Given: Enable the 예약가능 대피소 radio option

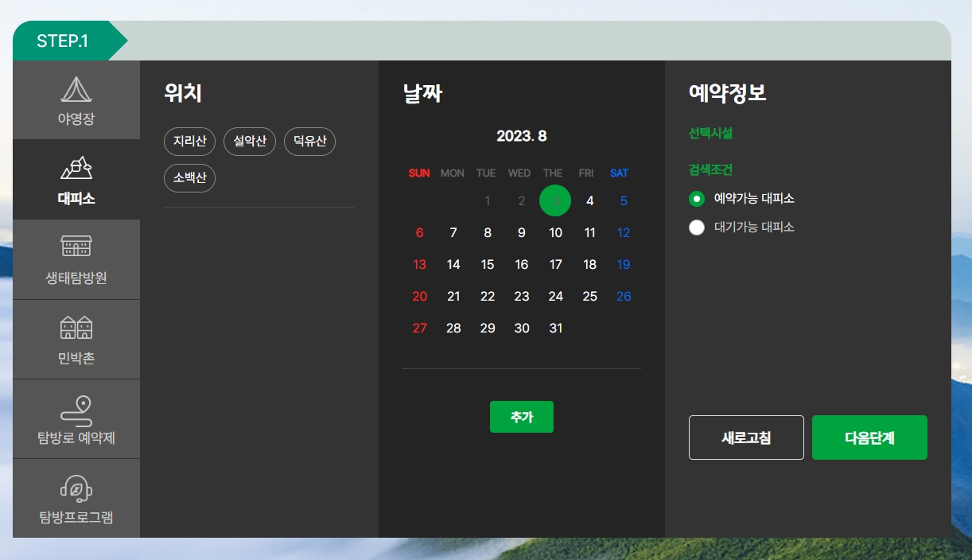Looking at the screenshot, I should pos(697,199).
